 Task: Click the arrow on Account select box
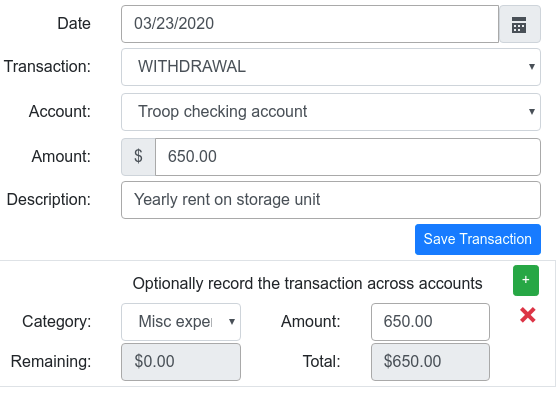(531, 112)
